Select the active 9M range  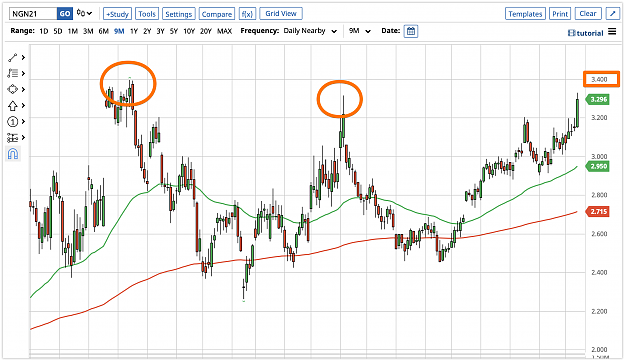(x=119, y=31)
